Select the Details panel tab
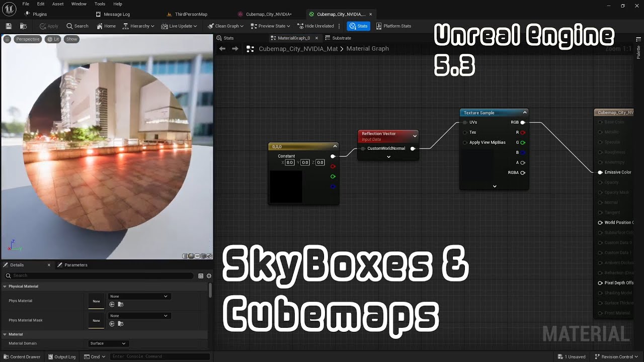Viewport: 644px width, 362px height. coord(17,265)
